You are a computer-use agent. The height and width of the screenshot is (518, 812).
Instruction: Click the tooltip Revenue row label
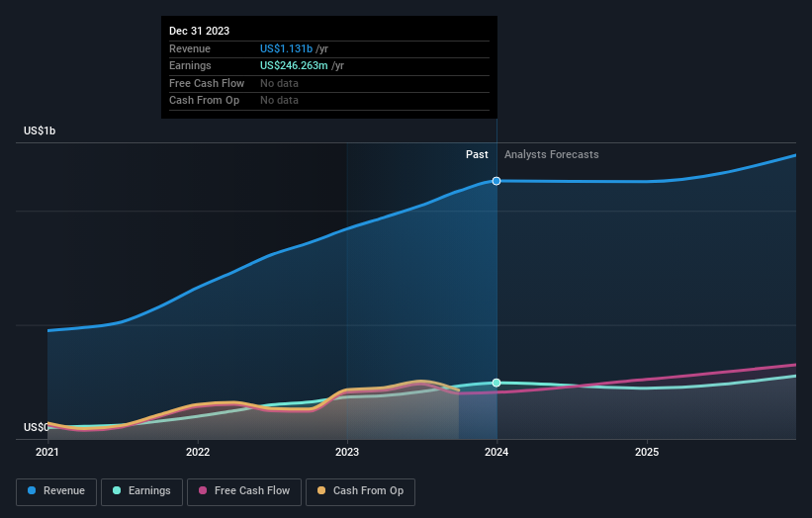tap(190, 48)
